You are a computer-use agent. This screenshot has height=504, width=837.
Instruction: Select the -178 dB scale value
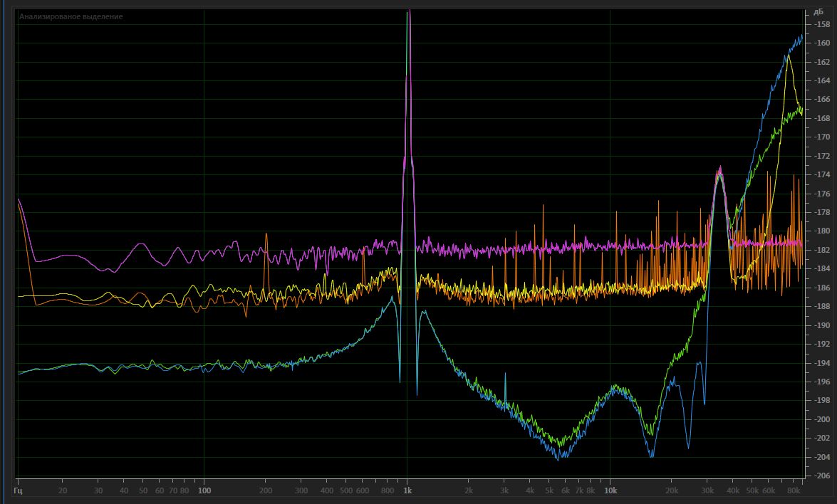tap(821, 212)
